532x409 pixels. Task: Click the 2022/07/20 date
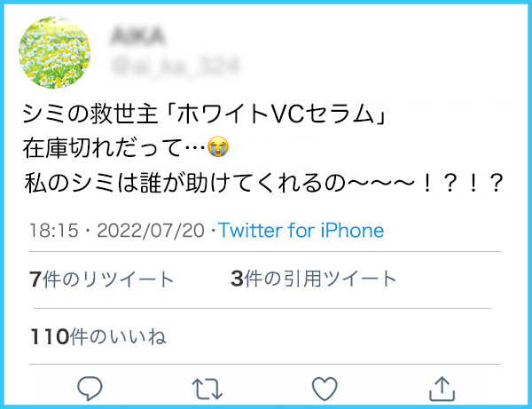pyautogui.click(x=151, y=231)
